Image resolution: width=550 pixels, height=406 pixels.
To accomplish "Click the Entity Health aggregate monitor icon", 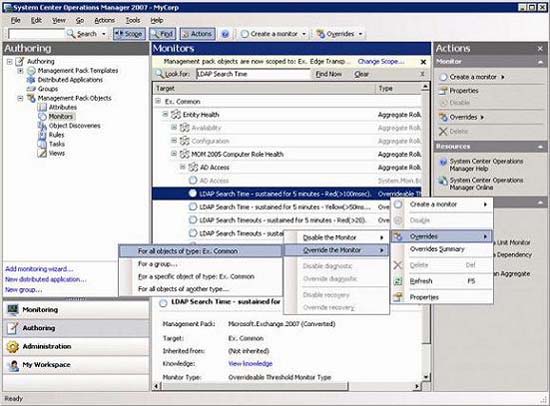I will [x=175, y=115].
